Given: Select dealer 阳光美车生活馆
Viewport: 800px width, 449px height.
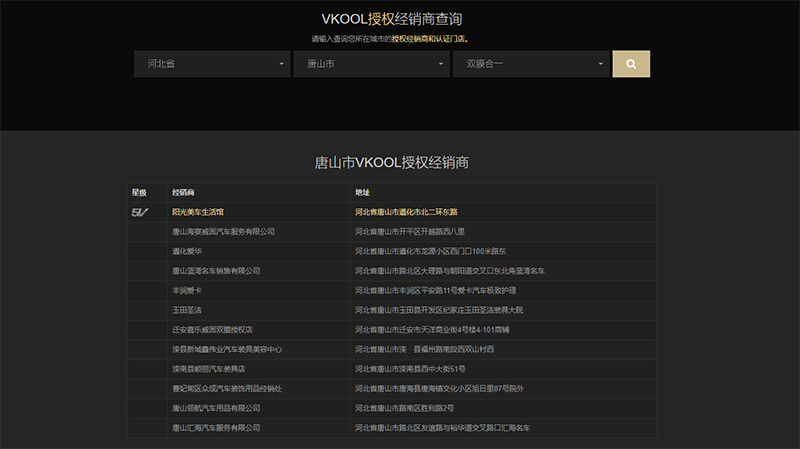Looking at the screenshot, I should coord(198,212).
